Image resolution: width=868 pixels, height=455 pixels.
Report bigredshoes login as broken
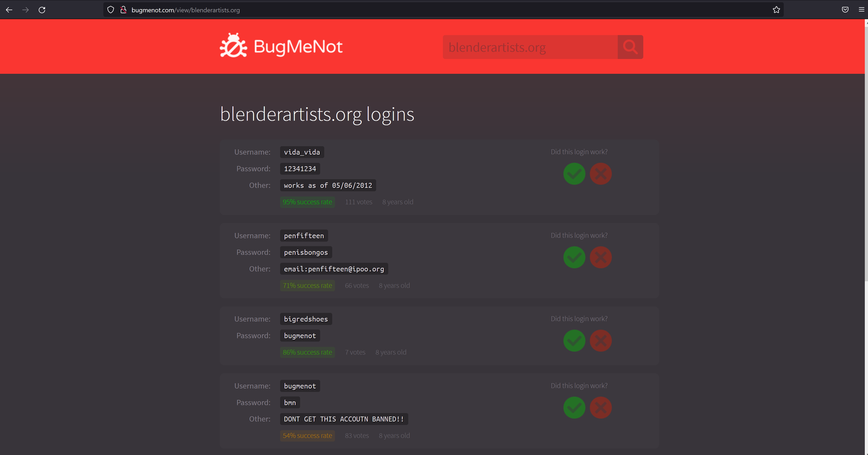(601, 341)
